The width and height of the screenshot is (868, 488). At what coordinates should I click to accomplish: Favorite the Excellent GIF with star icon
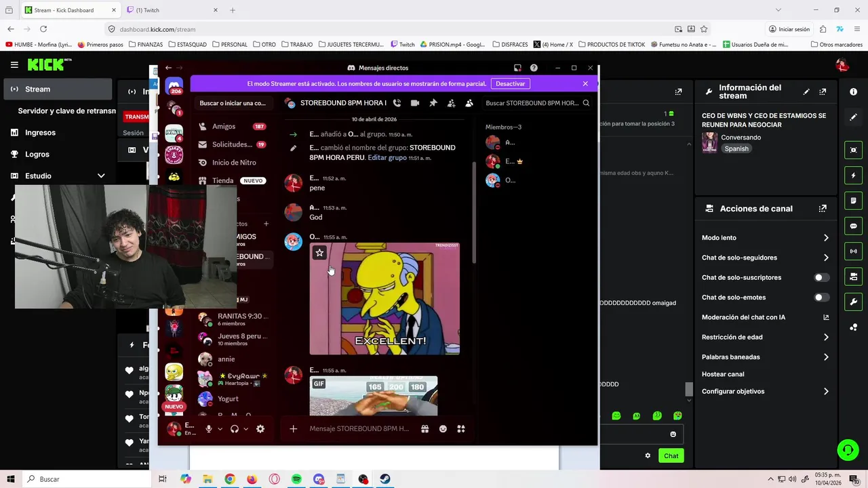point(319,253)
